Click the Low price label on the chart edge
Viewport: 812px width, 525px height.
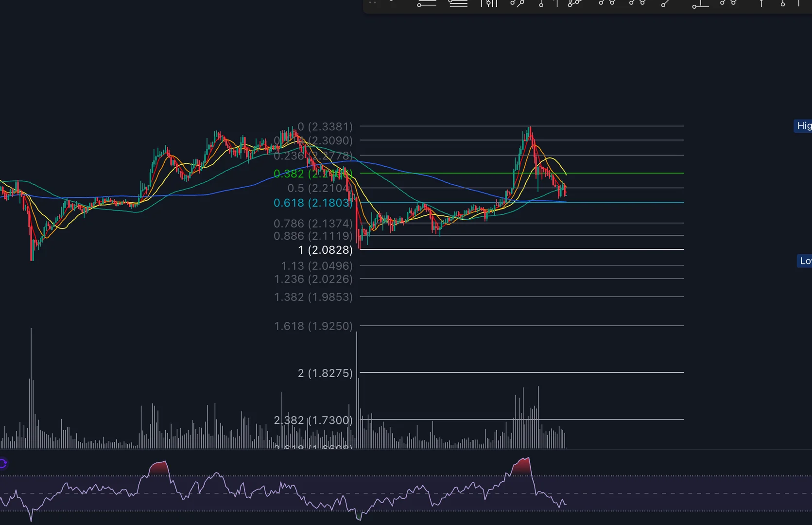click(x=805, y=261)
